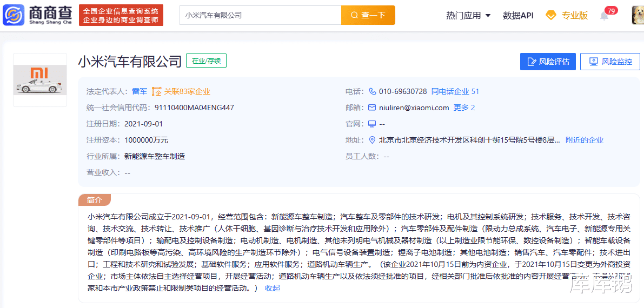Viewport: 644px width, 308px height.
Task: Click the 在业/存续 status tag
Action: (206, 61)
